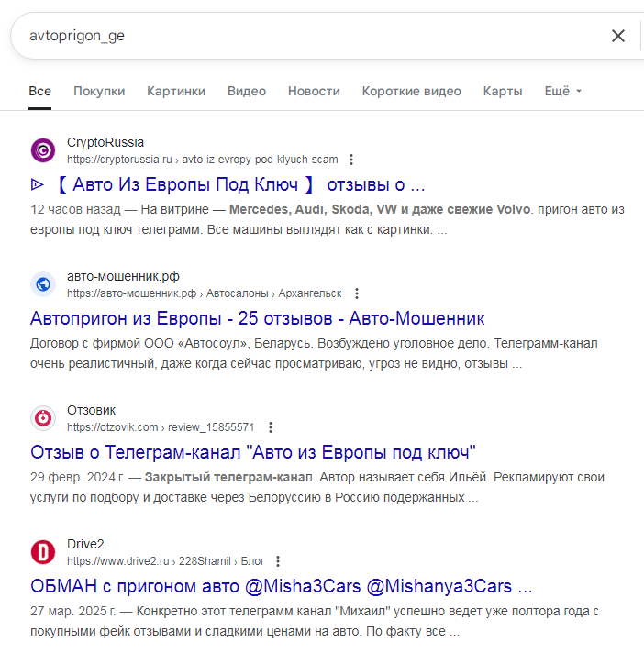This screenshot has height=653, width=644.
Task: Click the Drive2 site favicon
Action: click(x=42, y=552)
